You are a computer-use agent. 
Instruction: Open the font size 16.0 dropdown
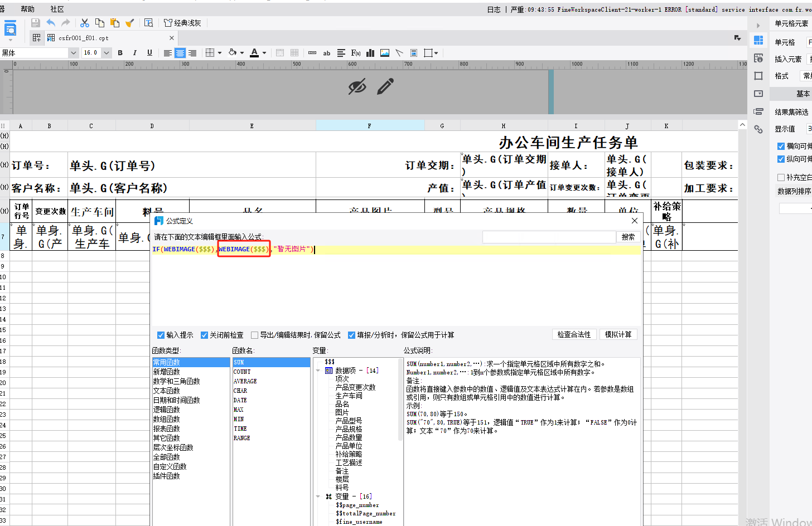(x=107, y=53)
